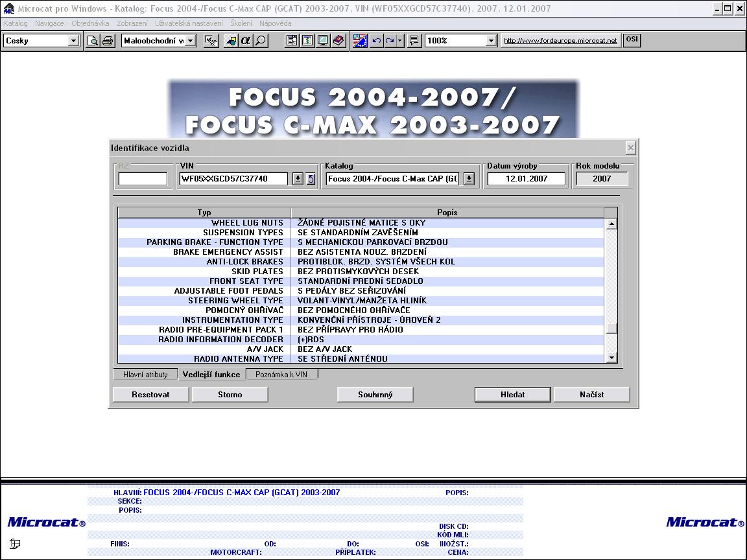747x560 pixels.
Task: Click the speech bubble notes icon
Action: click(x=414, y=41)
